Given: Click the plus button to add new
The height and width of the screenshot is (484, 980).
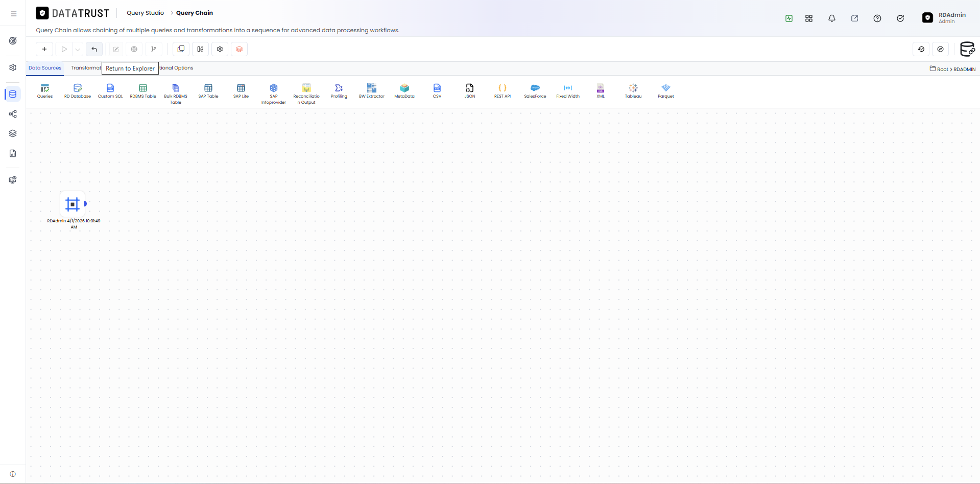Looking at the screenshot, I should [44, 49].
